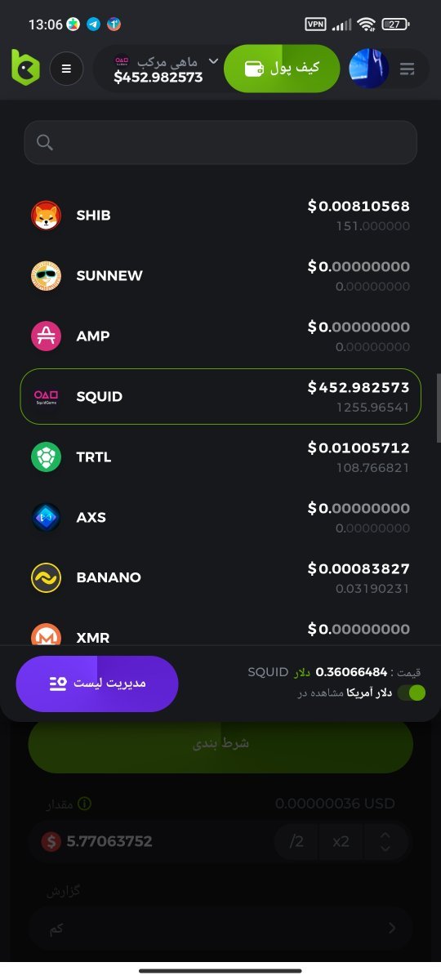Expand the SQUID balance currency dropdown

click(x=214, y=61)
